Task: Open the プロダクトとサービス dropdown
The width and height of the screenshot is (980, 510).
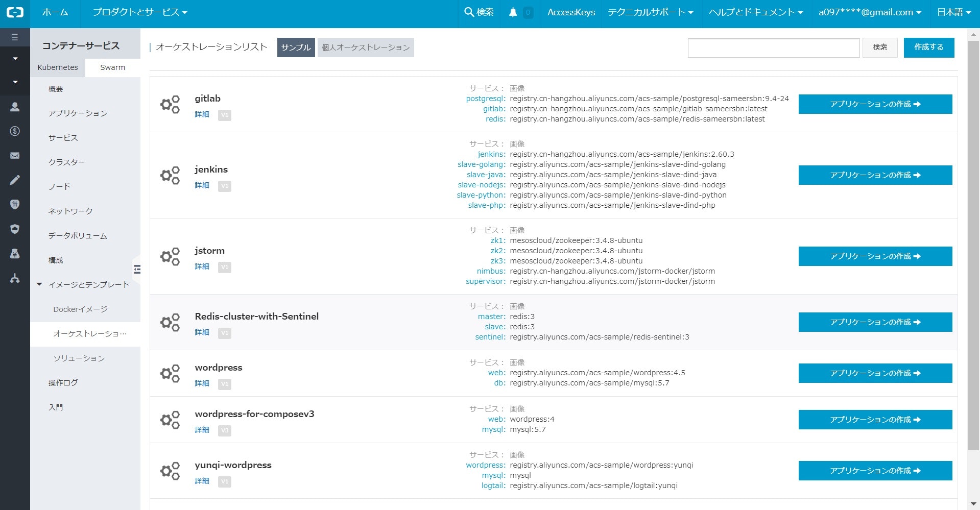Action: (139, 12)
